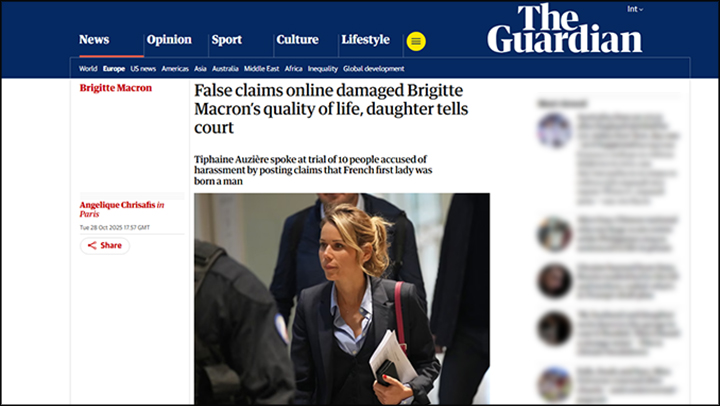Click The Guardian logo
The height and width of the screenshot is (406, 720).
point(564,28)
